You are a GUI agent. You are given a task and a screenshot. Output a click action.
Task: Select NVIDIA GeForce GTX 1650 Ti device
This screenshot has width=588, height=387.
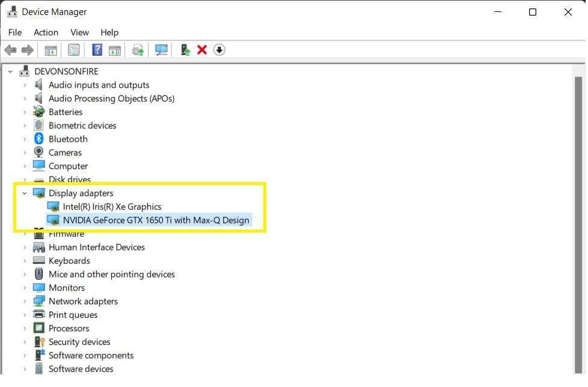tap(156, 220)
